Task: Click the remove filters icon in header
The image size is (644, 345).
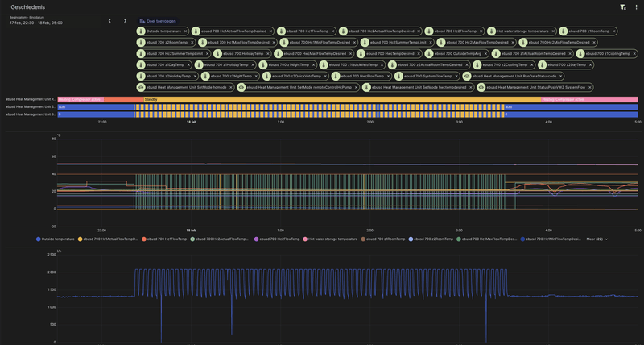Action: point(622,7)
